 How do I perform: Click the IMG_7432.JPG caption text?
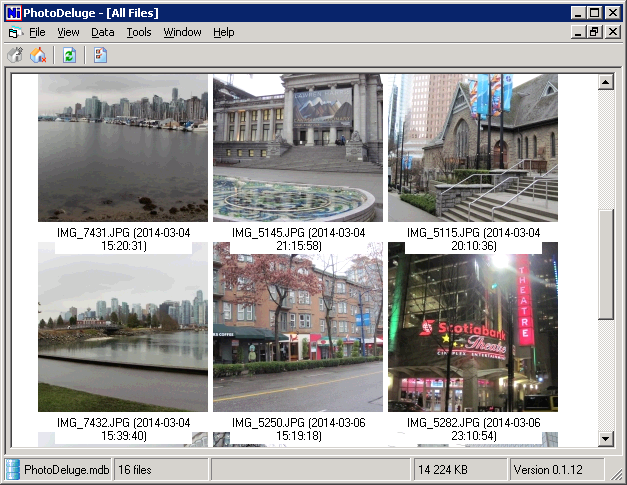124,429
